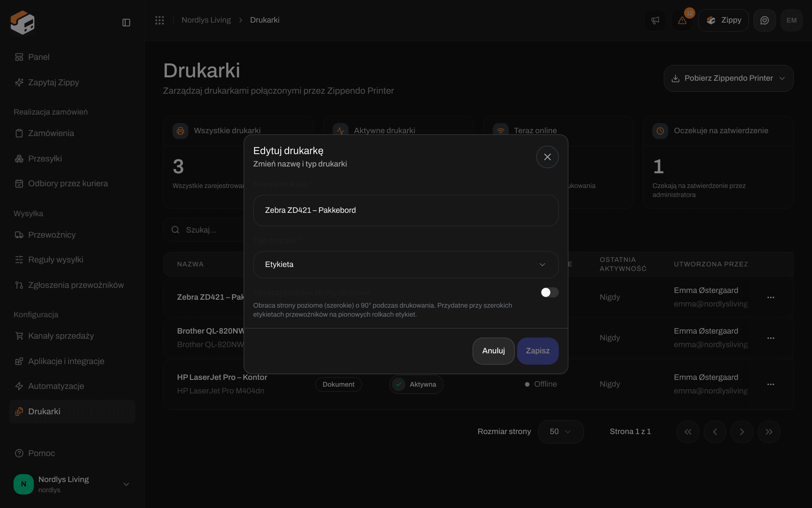
Task: Click the Drukarki breadcrumb
Action: [x=265, y=20]
